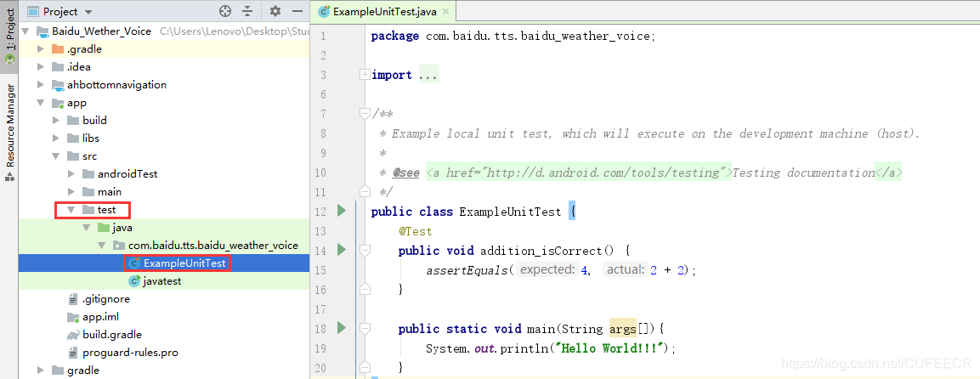Click the run gutter icon for addition_isCorrect
The width and height of the screenshot is (980, 379).
click(x=341, y=251)
